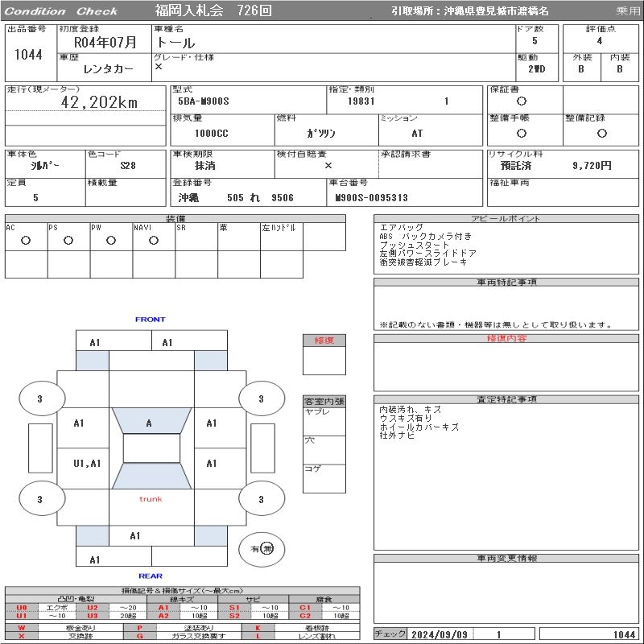Screen dimensions: 644x644
Task: Click registration plate '沖縄 505 れ 9506'
Action: (x=236, y=198)
